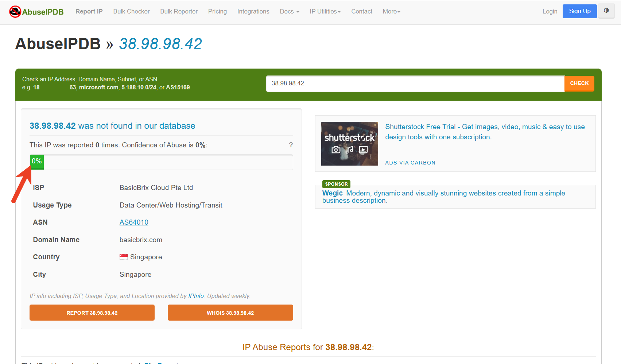
Task: Click the orange CHECK button
Action: [x=579, y=84]
